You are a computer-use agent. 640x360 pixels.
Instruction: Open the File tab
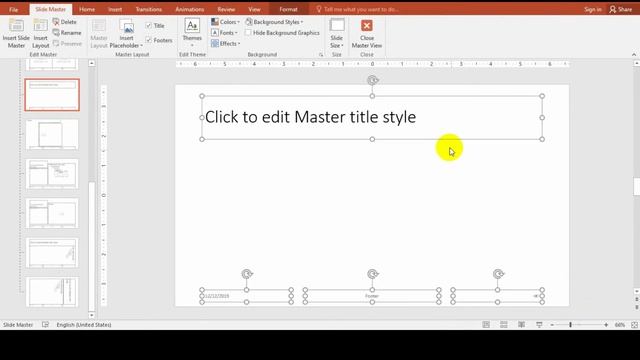(x=13, y=9)
